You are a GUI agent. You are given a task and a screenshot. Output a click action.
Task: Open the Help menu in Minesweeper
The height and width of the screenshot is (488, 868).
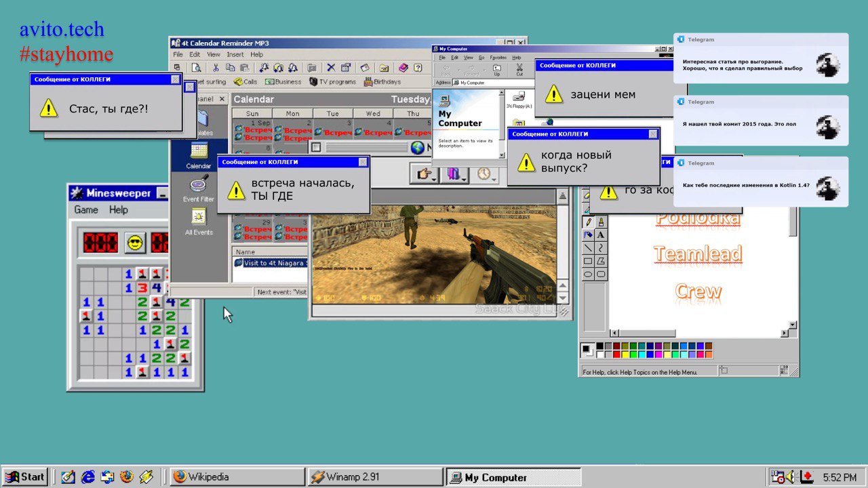pos(119,209)
